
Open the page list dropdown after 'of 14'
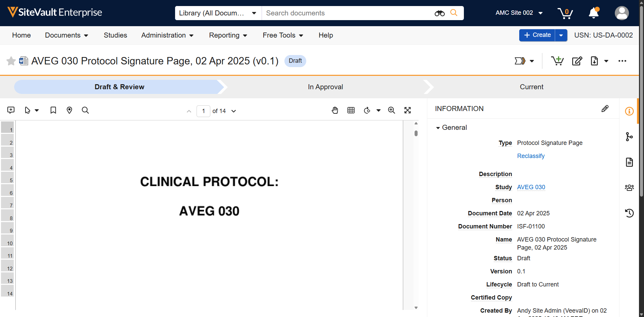[x=234, y=111]
